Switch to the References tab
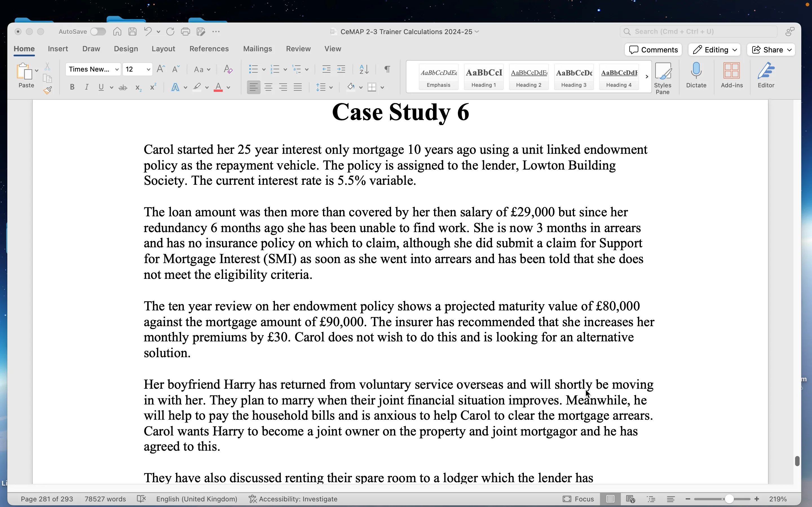 (209, 49)
